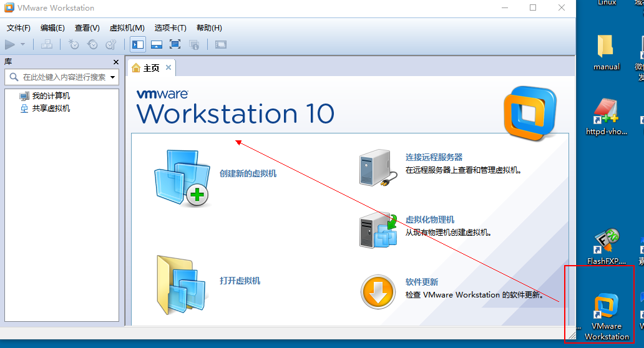The height and width of the screenshot is (348, 644).
Task: Select 共享虚拟机 in the library tree
Action: click(51, 109)
